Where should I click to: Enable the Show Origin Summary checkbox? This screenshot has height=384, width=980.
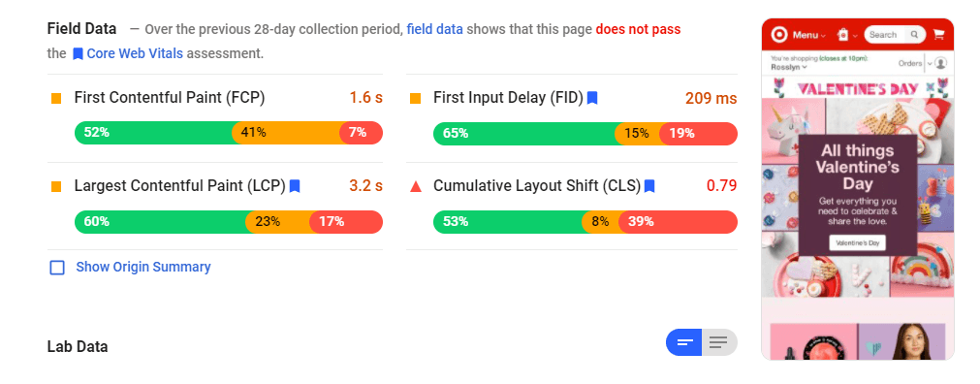[57, 268]
